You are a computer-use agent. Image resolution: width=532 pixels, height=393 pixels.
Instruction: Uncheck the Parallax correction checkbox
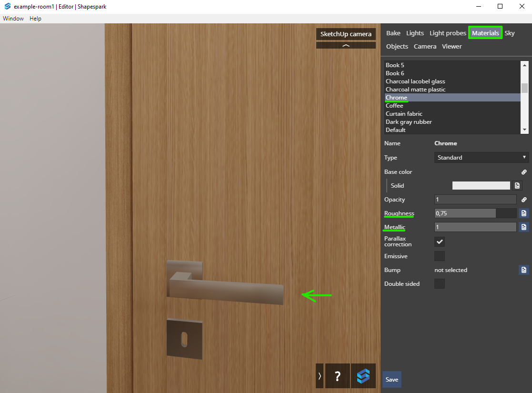(x=440, y=242)
